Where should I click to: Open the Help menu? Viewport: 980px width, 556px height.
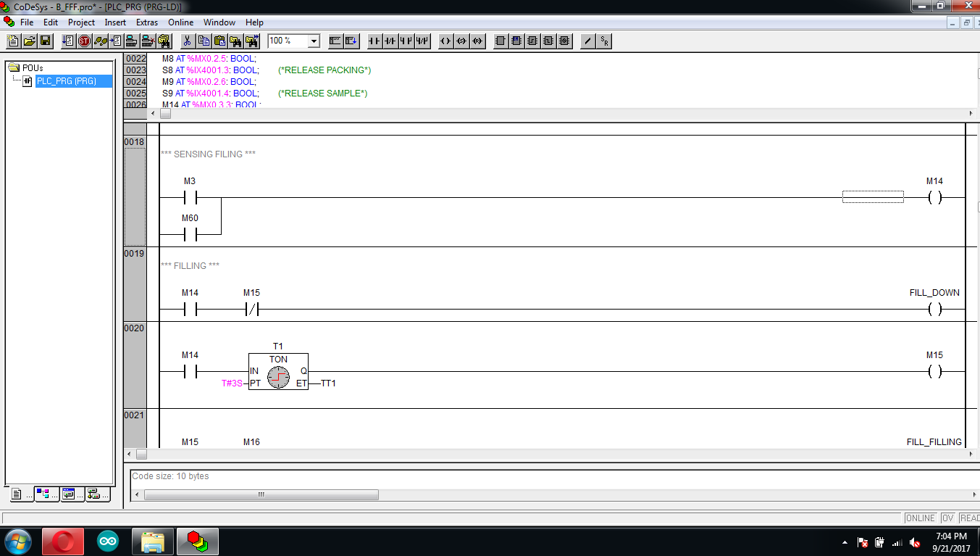pos(254,22)
